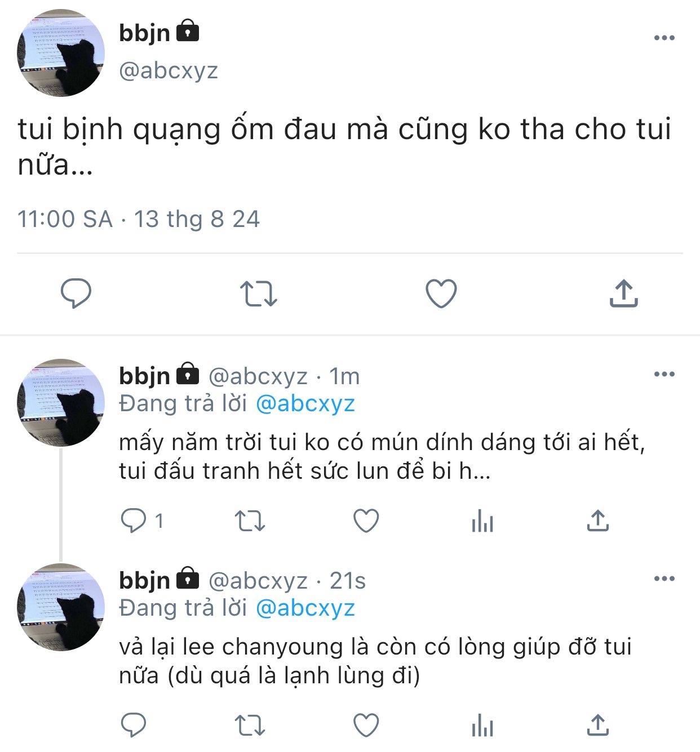Open more options on the 21s reply
This screenshot has height=752, width=700.
click(x=664, y=579)
